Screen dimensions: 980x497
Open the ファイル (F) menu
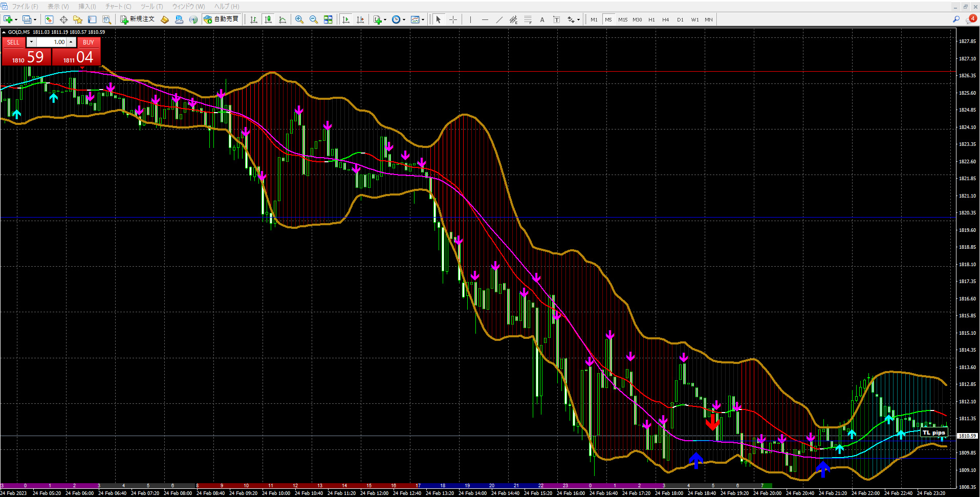point(25,7)
